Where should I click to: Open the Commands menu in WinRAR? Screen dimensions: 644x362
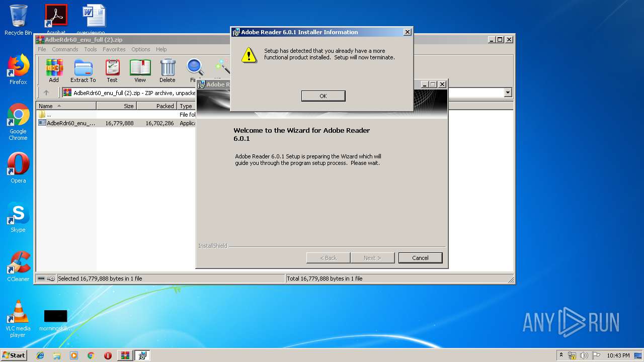[65, 49]
